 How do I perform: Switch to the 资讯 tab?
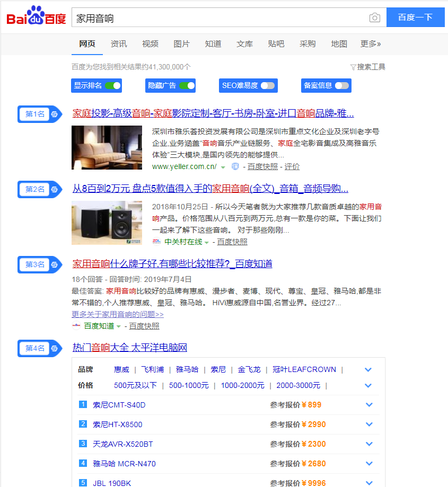(x=119, y=44)
